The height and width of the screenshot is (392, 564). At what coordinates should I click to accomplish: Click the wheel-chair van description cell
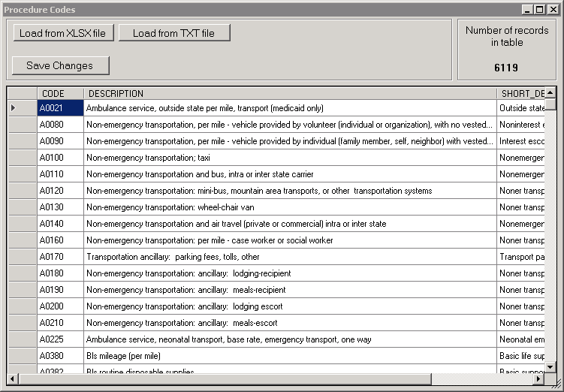[x=289, y=207]
